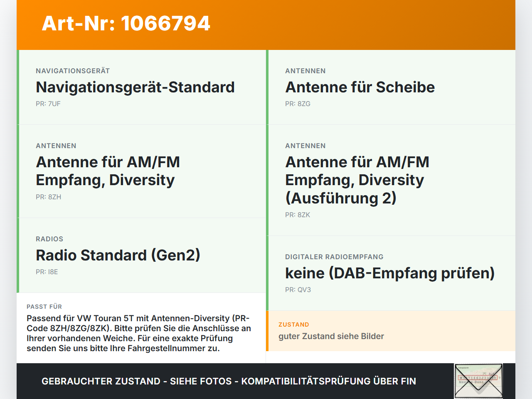Screen dimensions: 532x399
Task: Open the Radio Standard (Gen2) card
Action: point(141,255)
